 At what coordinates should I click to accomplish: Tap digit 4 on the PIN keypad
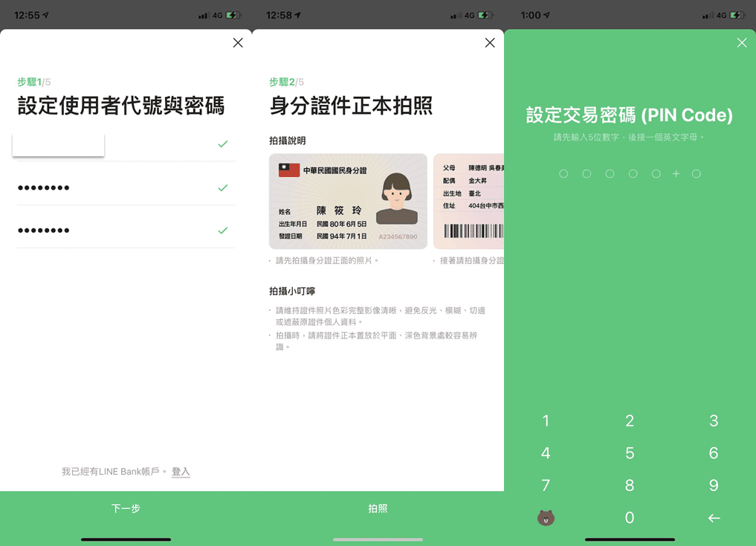(x=546, y=453)
